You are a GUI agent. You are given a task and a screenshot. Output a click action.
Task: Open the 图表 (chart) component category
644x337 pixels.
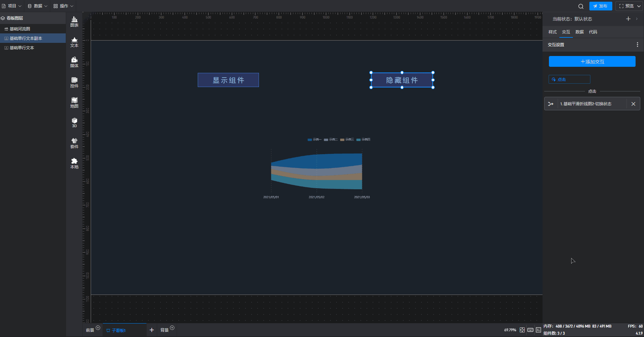click(x=74, y=22)
